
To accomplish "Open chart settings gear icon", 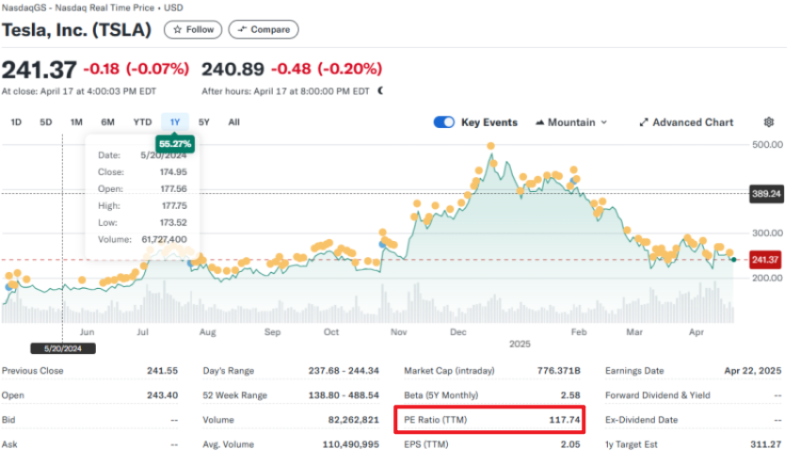I will pos(769,122).
